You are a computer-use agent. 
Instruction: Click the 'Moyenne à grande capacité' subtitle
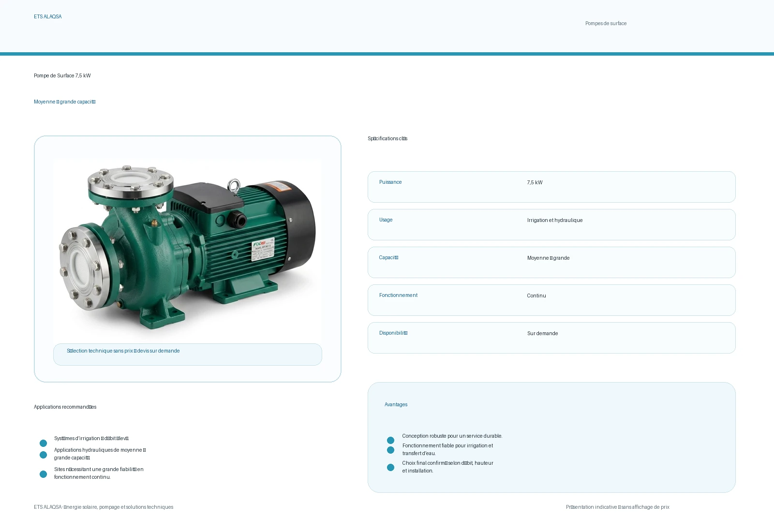(x=65, y=102)
